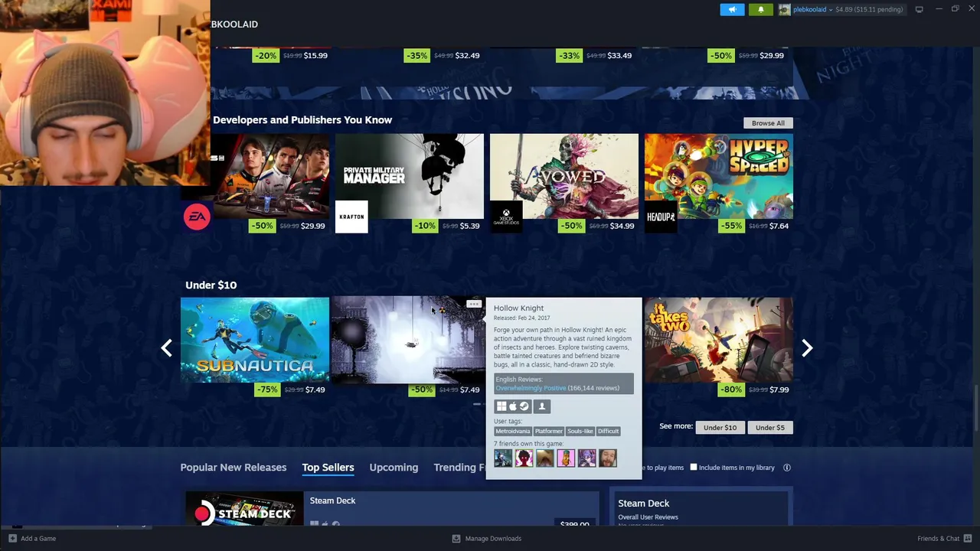Enter Big Picture mode icon
Viewport: 980px width, 551px height.
pos(920,9)
